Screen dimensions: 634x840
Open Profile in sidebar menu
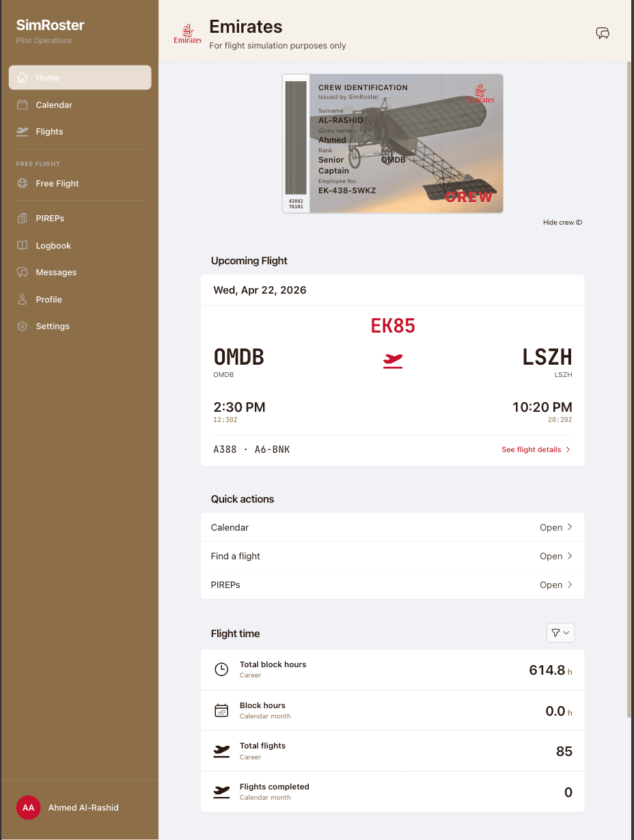pyautogui.click(x=80, y=299)
